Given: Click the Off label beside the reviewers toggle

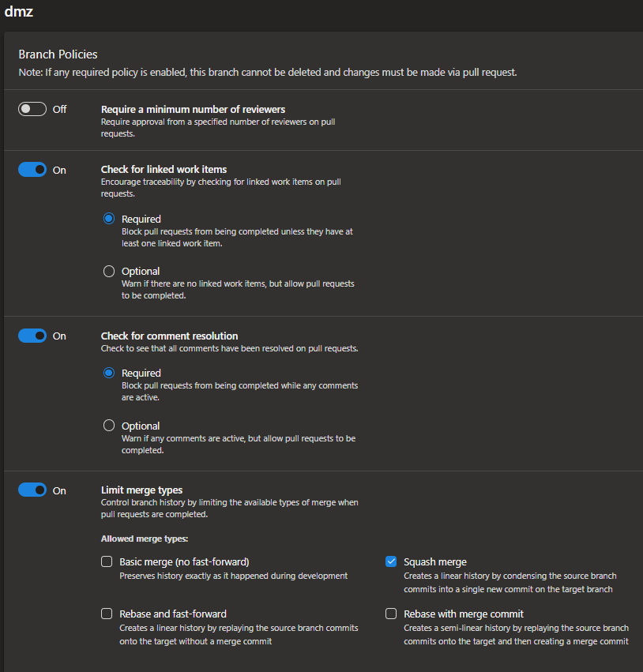Looking at the screenshot, I should tap(59, 108).
